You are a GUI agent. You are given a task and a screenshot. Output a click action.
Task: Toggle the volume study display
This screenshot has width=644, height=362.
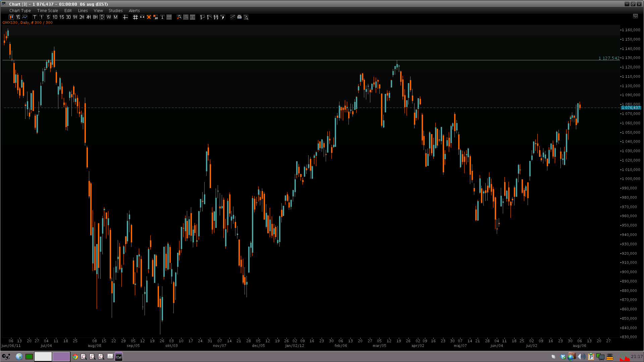click(x=169, y=17)
